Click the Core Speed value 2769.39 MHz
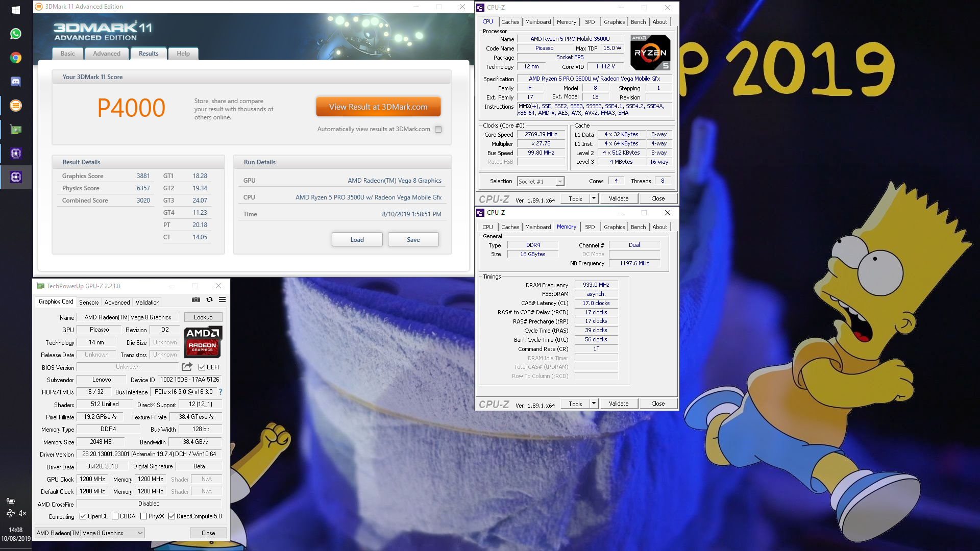Screen dimensions: 980x551 coord(541,134)
